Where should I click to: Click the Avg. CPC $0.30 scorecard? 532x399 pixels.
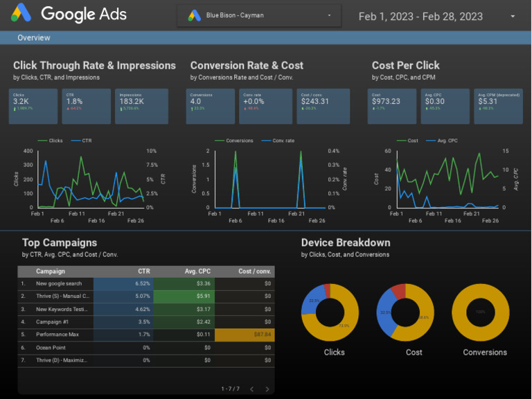pyautogui.click(x=445, y=106)
